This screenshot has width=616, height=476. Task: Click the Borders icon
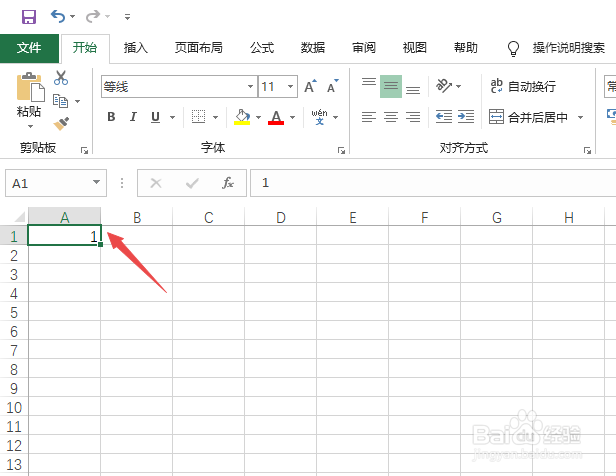pos(198,117)
